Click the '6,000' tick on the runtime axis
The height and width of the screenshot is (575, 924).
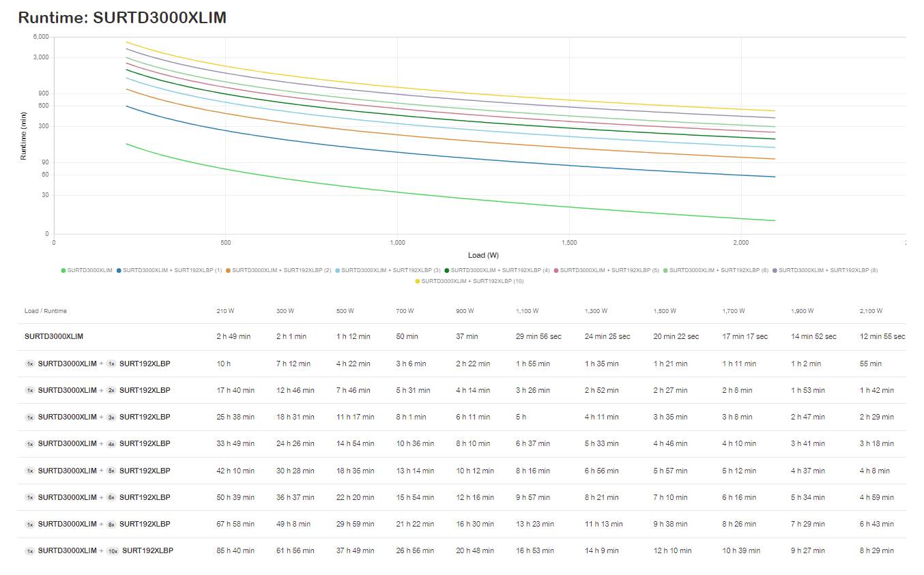coord(41,37)
